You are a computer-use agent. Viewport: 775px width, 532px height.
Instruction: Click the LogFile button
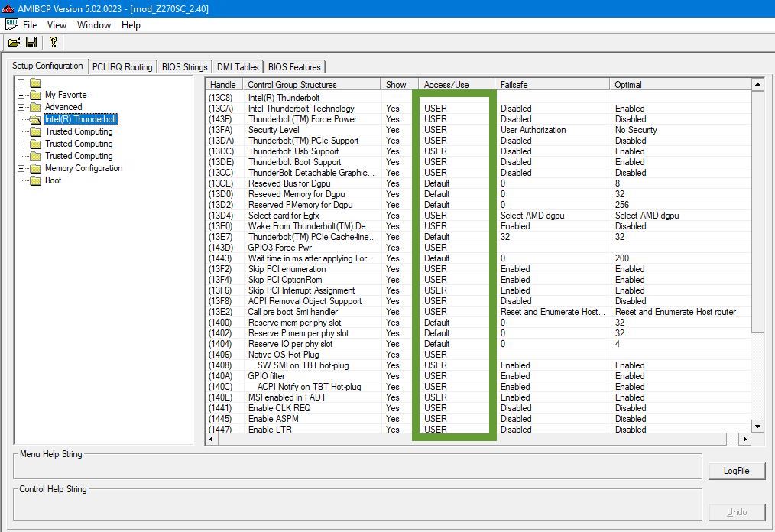(x=736, y=471)
